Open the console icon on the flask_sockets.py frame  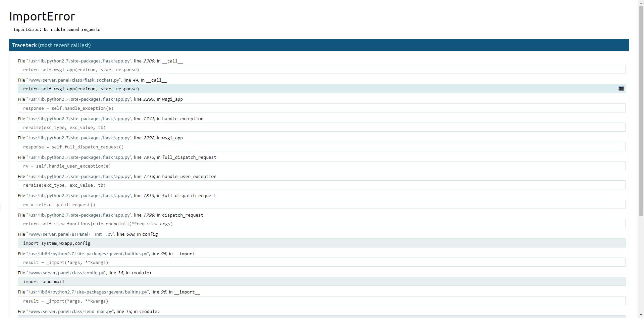(x=621, y=88)
